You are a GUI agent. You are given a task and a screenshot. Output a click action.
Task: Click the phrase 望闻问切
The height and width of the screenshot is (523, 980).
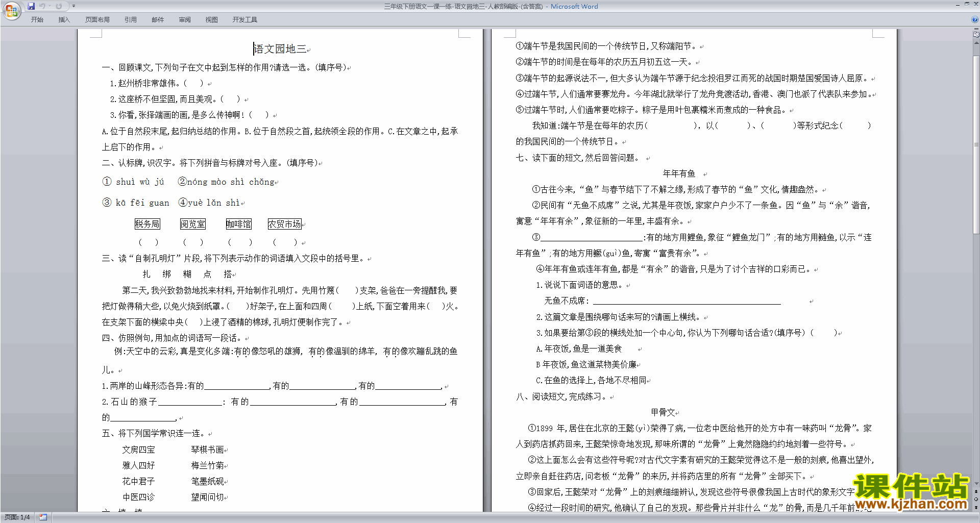click(208, 497)
